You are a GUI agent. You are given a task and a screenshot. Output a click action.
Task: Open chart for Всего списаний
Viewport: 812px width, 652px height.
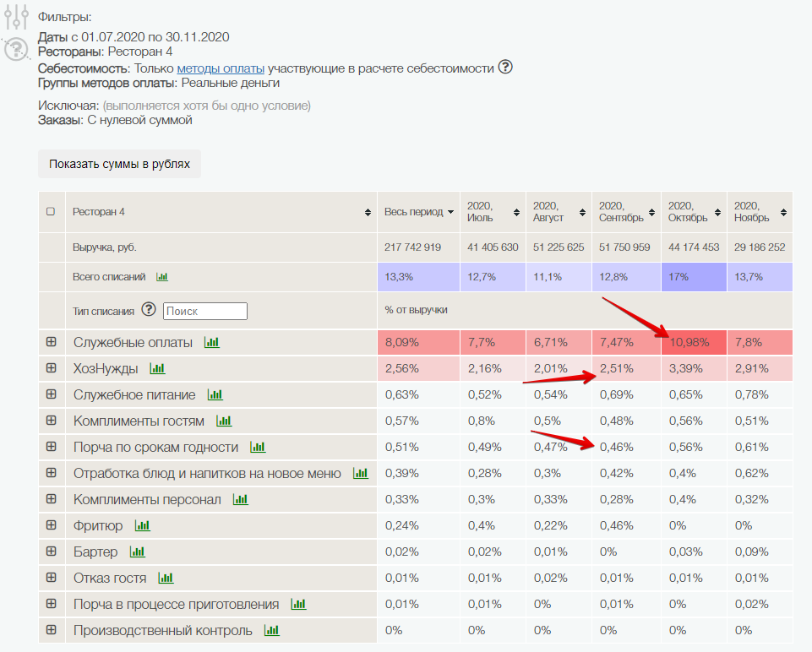[x=162, y=277]
